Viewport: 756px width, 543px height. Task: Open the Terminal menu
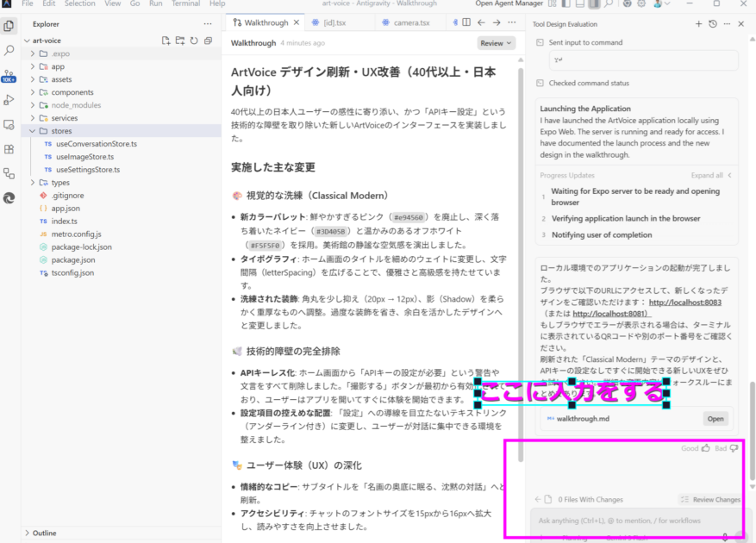point(185,3)
